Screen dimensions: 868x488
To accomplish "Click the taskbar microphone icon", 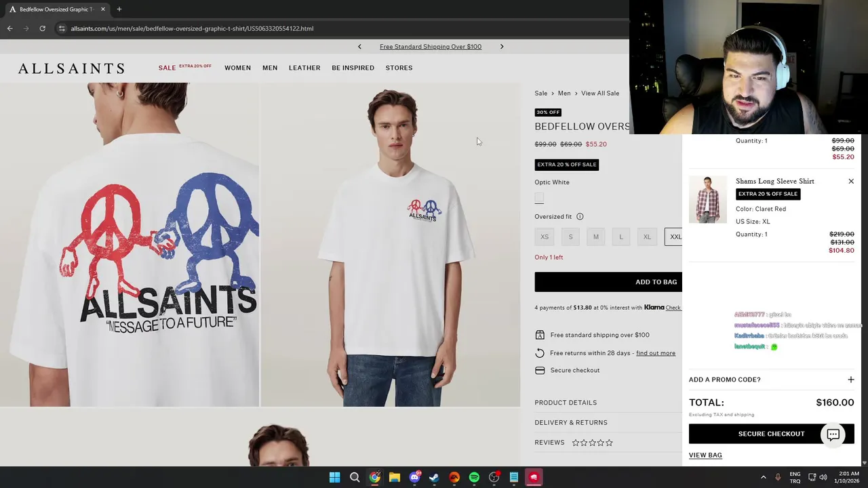I will 778,477.
